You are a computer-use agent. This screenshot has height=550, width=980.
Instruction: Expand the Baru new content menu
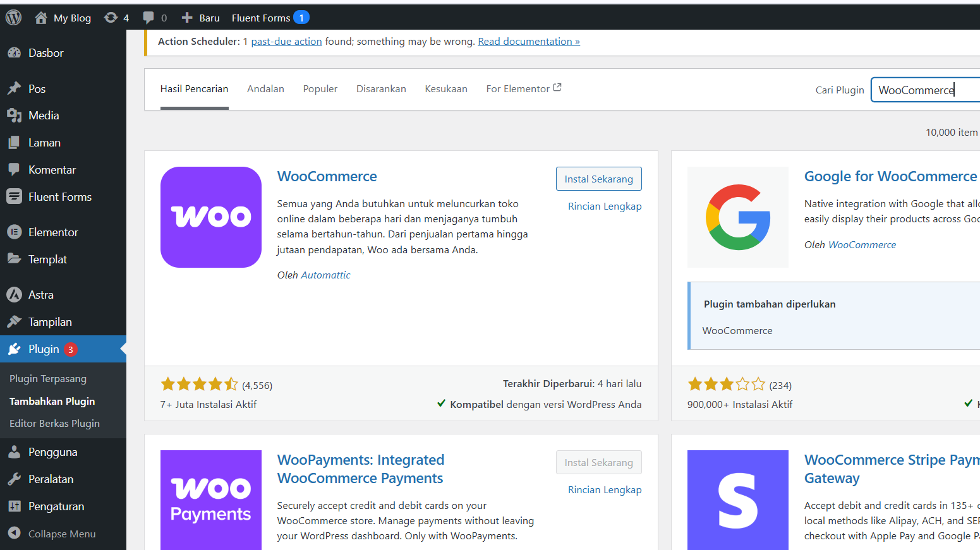coord(201,18)
